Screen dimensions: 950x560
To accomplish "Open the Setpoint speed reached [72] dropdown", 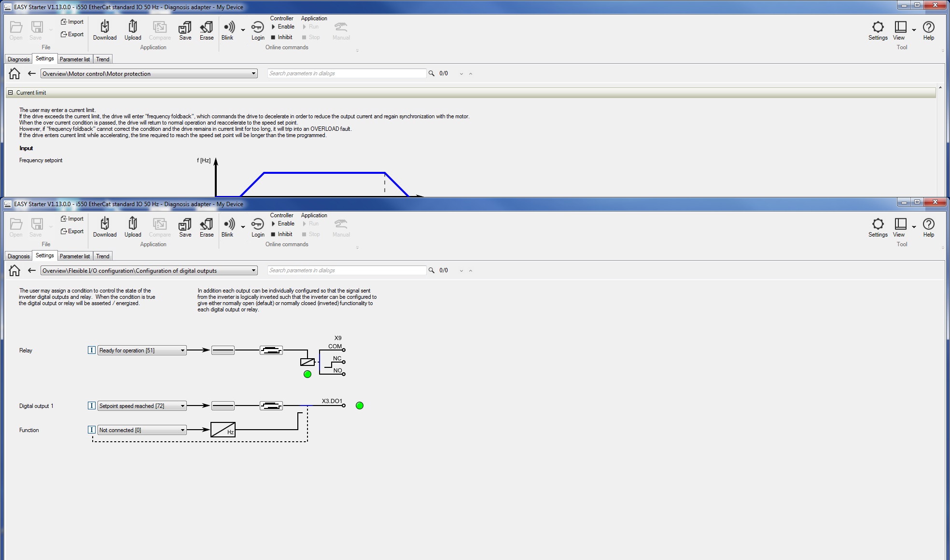I will tap(182, 406).
